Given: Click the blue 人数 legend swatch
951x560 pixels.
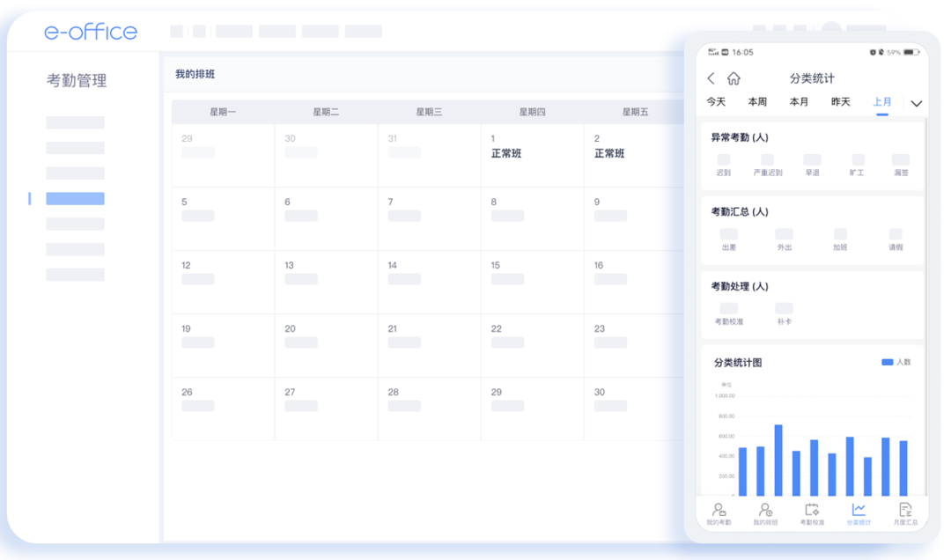Looking at the screenshot, I should click(x=888, y=362).
